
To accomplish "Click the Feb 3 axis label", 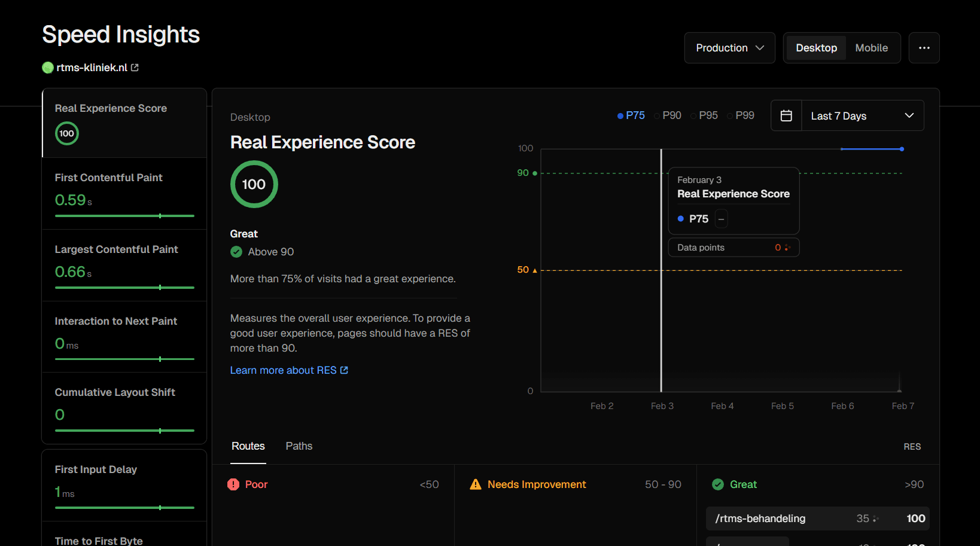I will [662, 406].
